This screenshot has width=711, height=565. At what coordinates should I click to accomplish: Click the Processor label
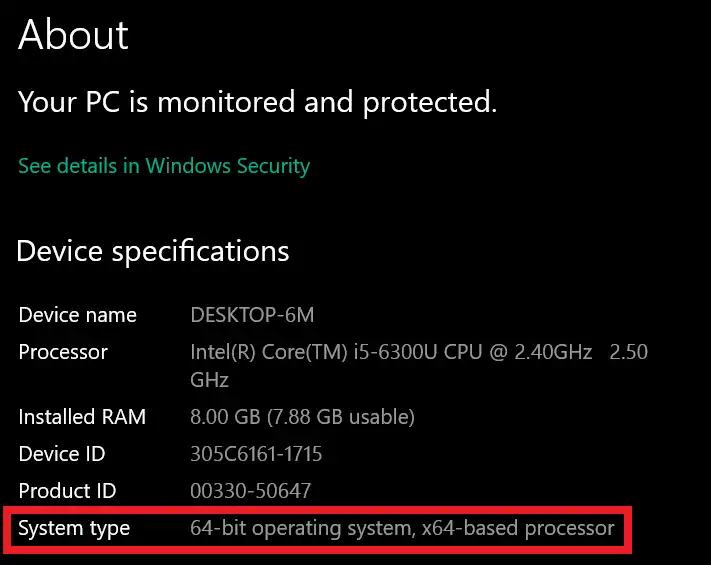[x=63, y=352]
